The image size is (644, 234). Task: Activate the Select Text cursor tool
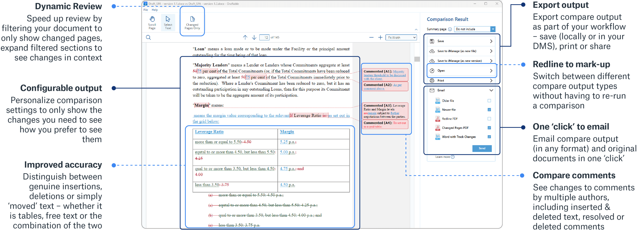[x=168, y=23]
